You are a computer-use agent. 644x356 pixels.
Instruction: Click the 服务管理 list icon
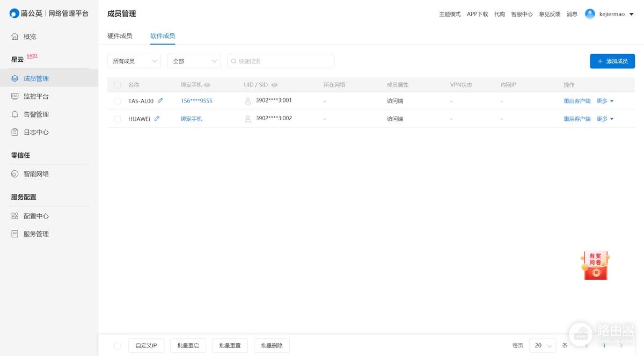pyautogui.click(x=15, y=234)
